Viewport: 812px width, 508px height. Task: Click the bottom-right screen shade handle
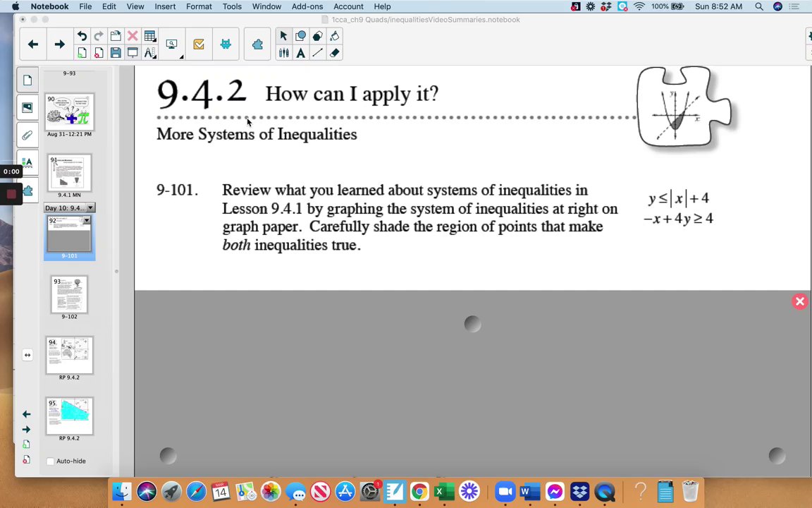(777, 456)
